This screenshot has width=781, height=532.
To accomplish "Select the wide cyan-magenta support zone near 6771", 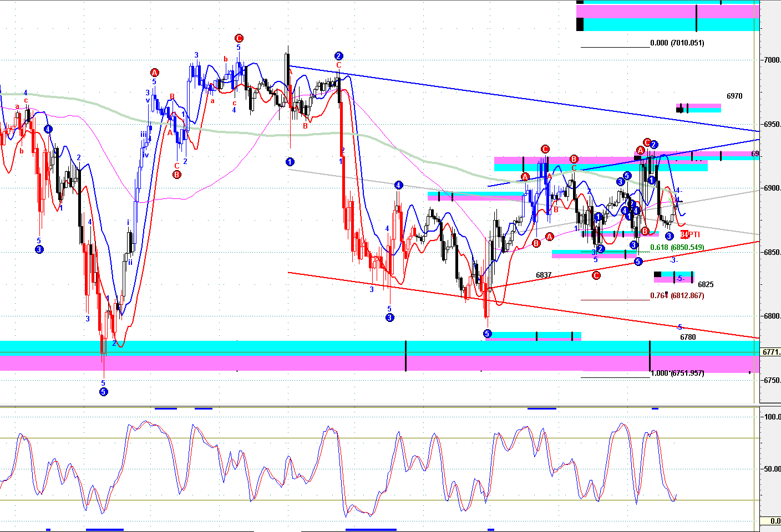I will [380, 356].
